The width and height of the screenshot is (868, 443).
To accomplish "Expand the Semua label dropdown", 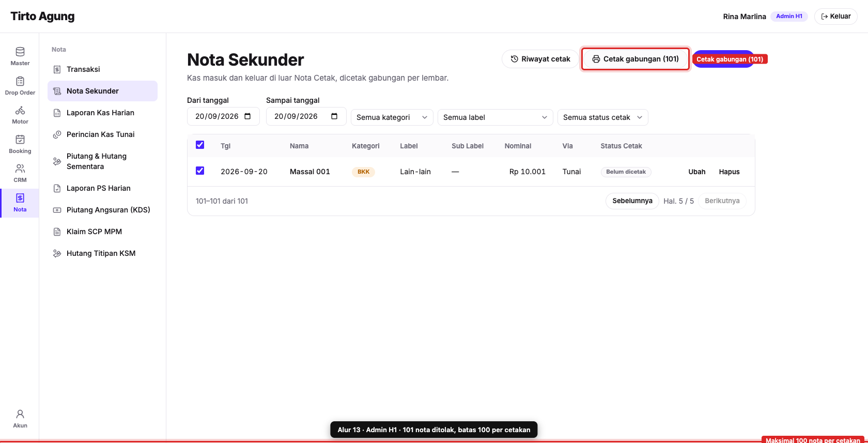I will [495, 117].
